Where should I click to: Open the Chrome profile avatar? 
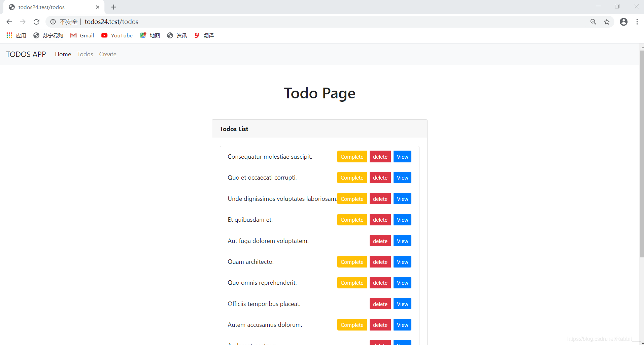[623, 22]
